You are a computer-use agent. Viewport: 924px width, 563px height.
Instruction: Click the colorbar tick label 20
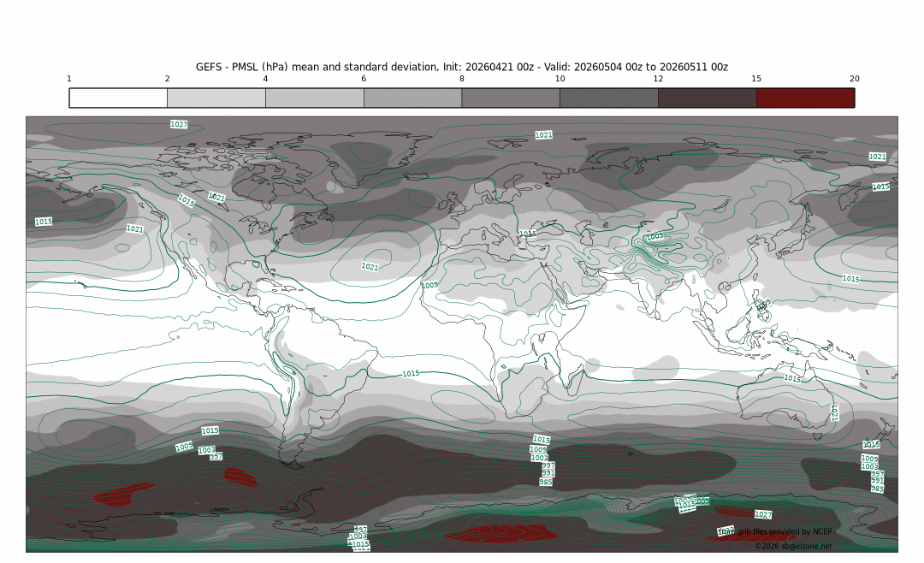click(x=854, y=79)
